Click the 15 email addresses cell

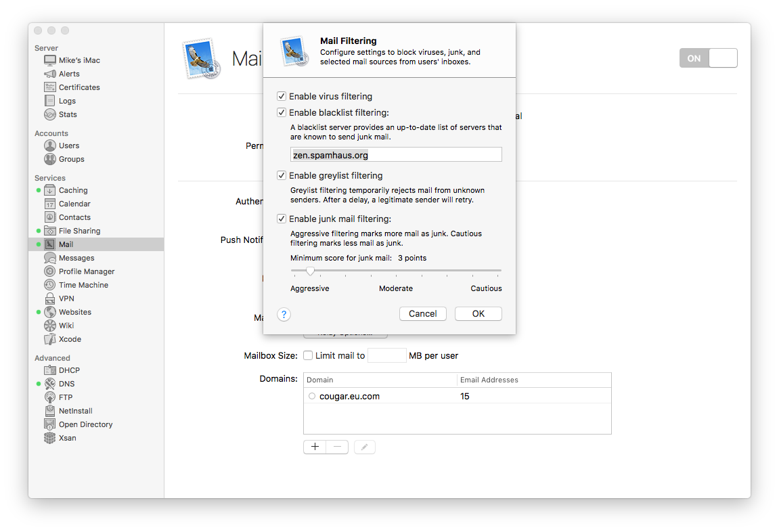point(464,396)
